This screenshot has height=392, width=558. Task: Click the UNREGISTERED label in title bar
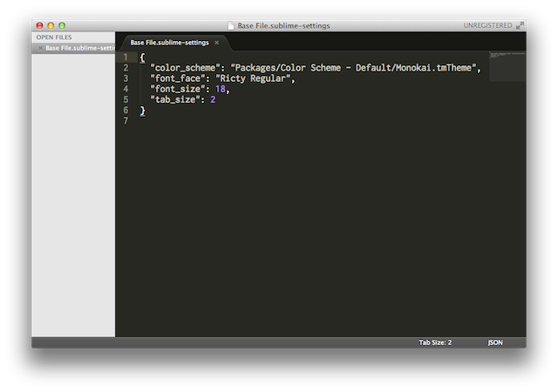point(487,26)
